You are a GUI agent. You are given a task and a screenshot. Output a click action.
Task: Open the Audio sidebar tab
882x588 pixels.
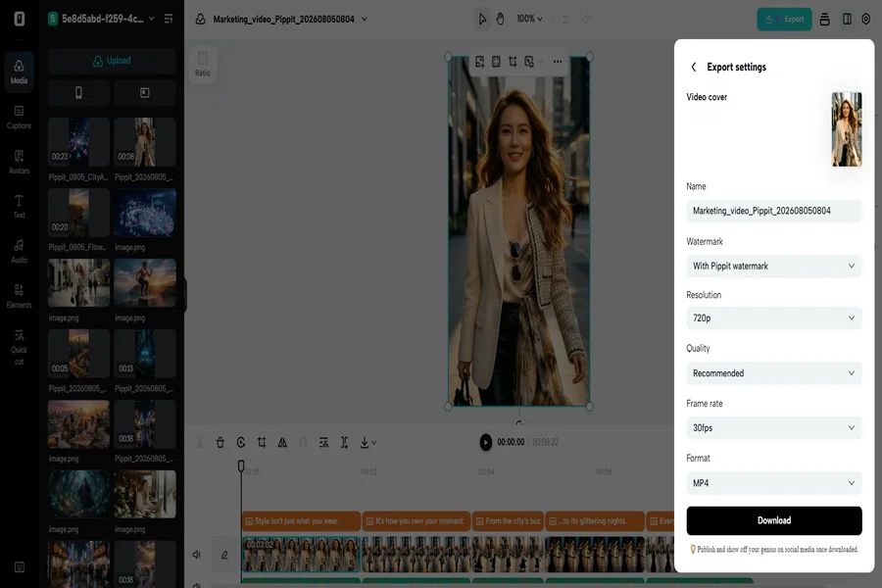[x=20, y=251]
